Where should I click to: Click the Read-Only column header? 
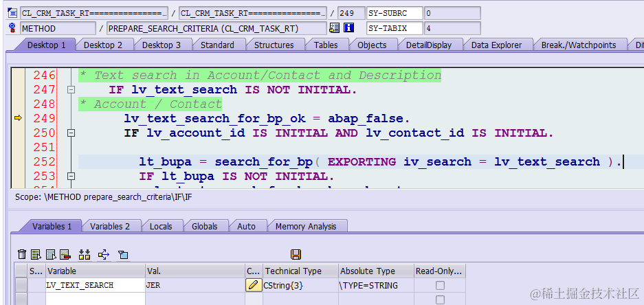click(439, 271)
